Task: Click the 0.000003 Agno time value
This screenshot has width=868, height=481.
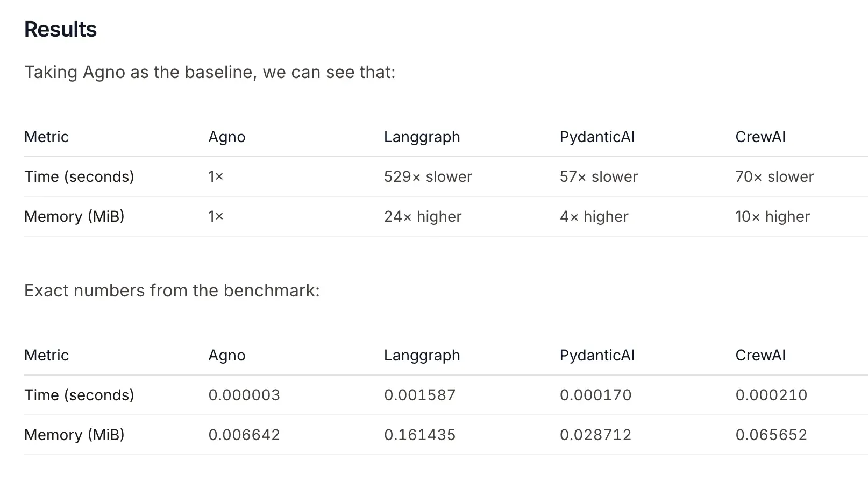Action: pos(244,395)
